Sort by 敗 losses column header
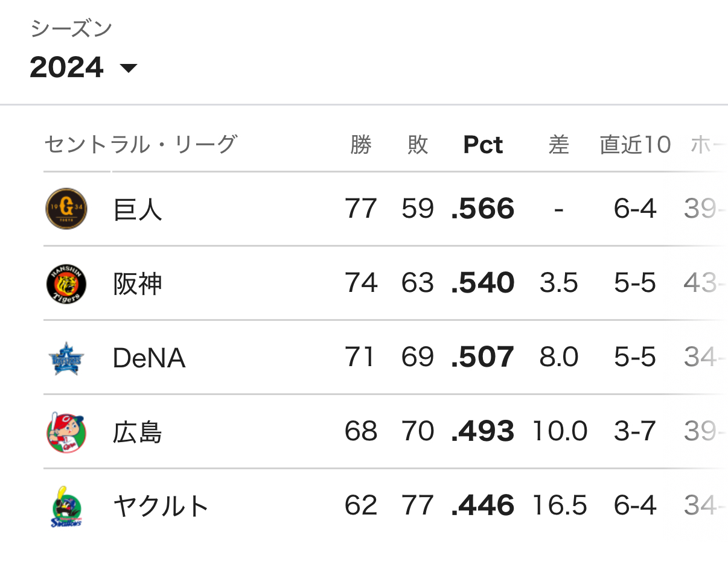 coord(417,145)
